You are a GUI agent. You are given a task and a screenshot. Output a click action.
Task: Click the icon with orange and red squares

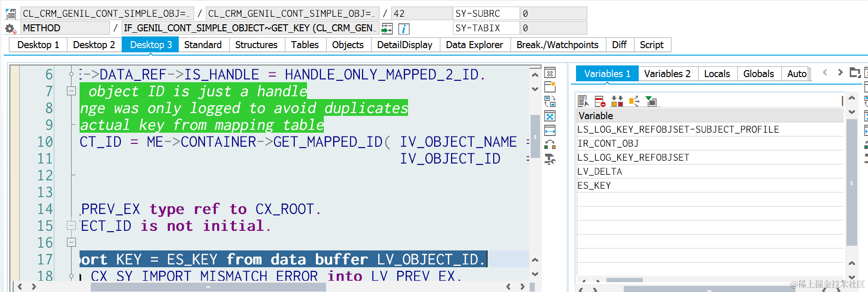pos(617,101)
